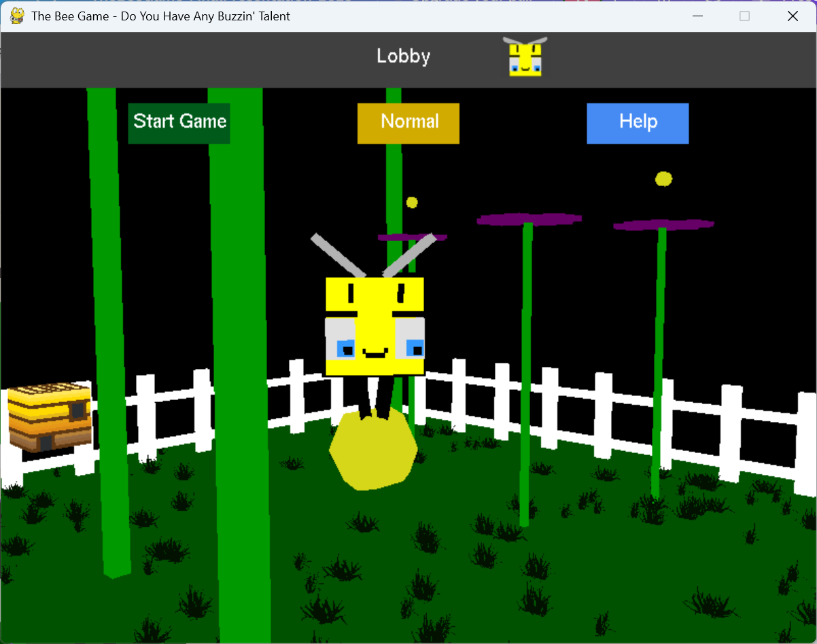
Task: Open the Help screen
Action: 638,123
